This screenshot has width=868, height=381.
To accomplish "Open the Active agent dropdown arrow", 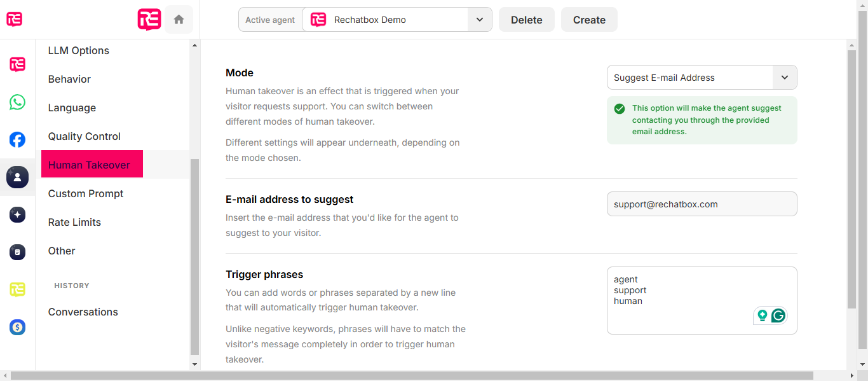I will click(x=480, y=20).
